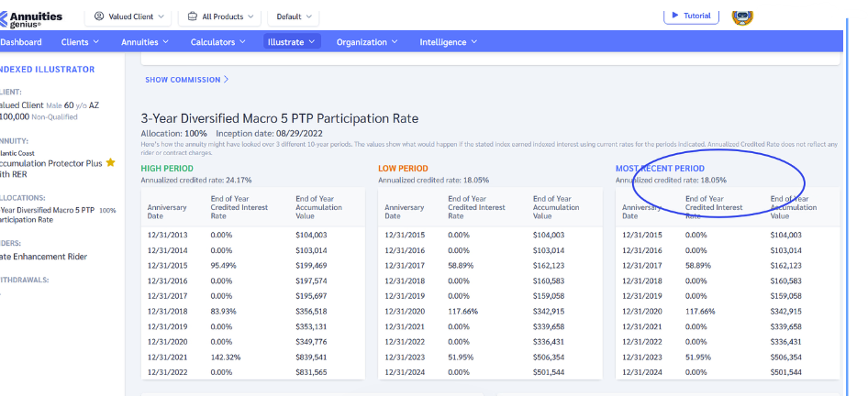Select the Rate Enhancement Rider in sidebar

[43, 257]
